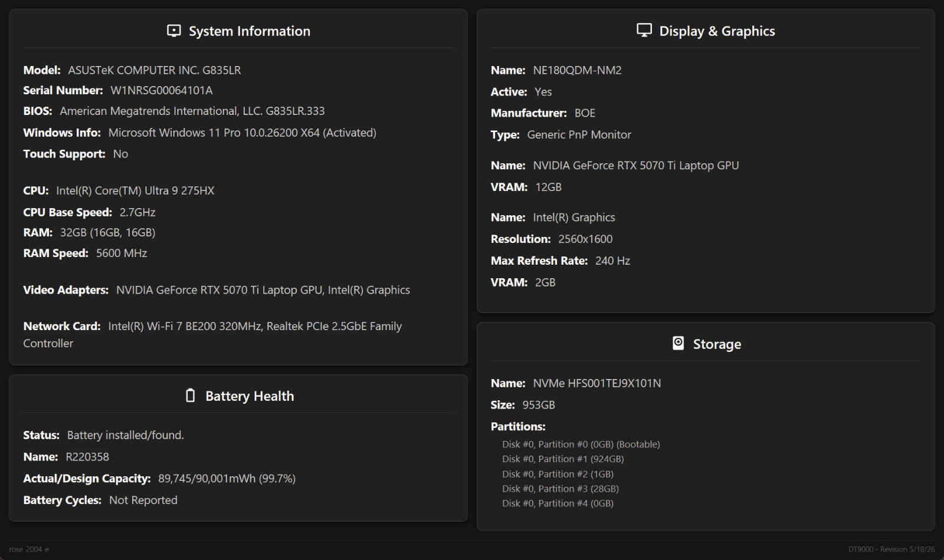944x560 pixels.
Task: Click the disk icon beside Storage
Action: pyautogui.click(x=678, y=343)
